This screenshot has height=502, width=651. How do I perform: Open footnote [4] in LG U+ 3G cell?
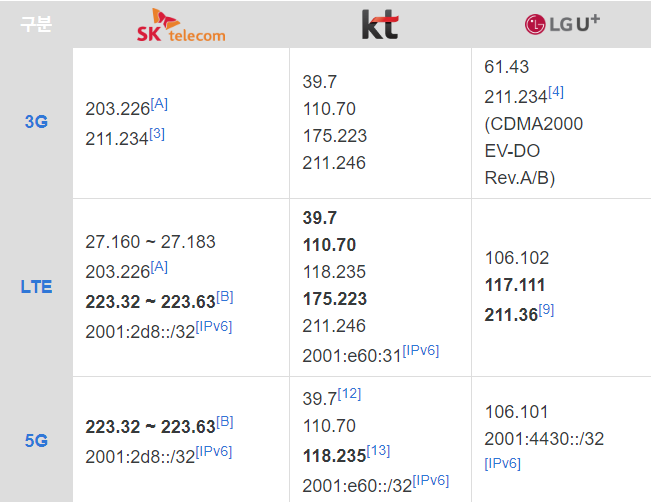[556, 92]
